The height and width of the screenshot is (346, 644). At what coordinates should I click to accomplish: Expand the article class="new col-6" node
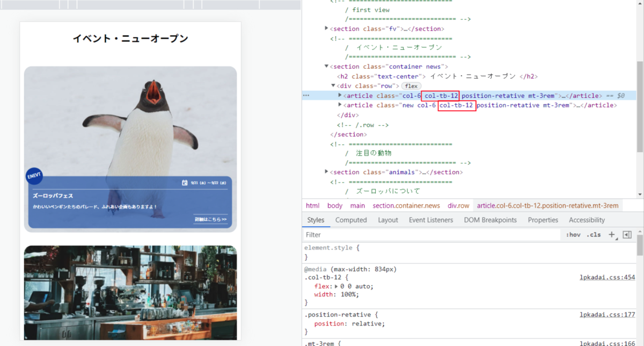340,105
